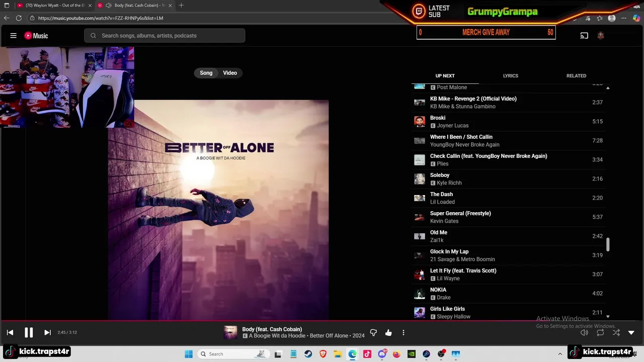Skip to the previous track
The width and height of the screenshot is (644, 362).
click(10, 332)
